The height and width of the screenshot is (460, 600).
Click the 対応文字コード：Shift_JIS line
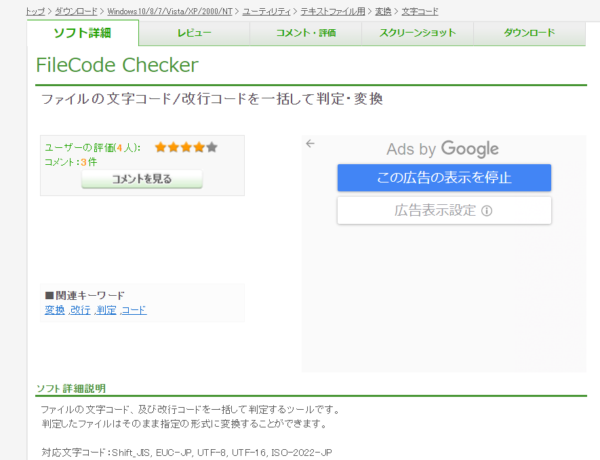click(187, 453)
